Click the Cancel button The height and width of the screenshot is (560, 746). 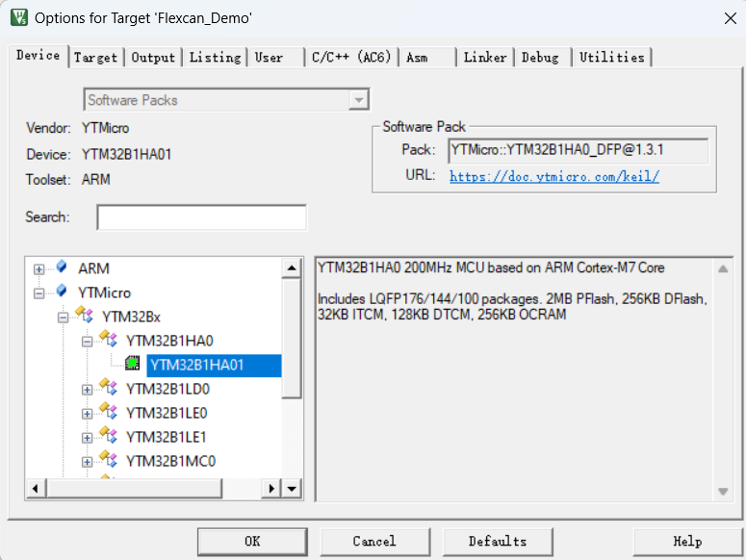tap(374, 542)
